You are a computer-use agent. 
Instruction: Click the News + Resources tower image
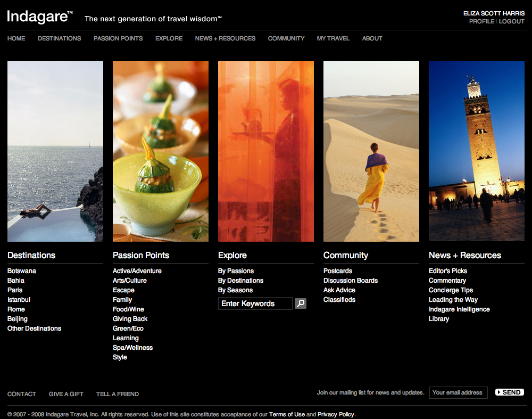[x=477, y=151]
